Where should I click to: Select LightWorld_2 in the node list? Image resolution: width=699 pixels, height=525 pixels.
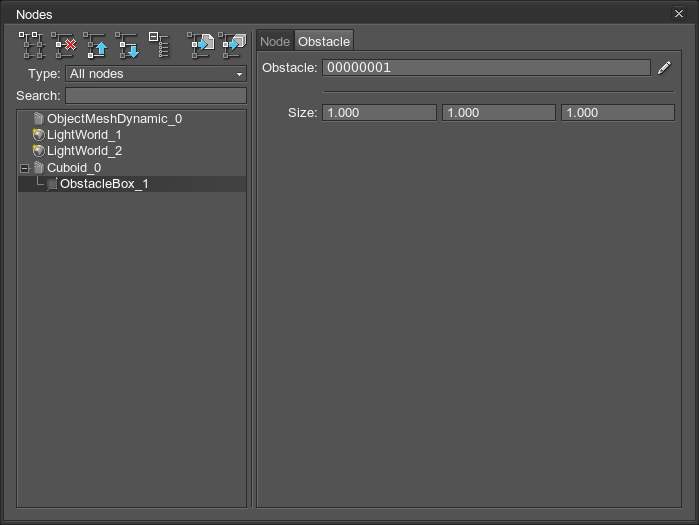click(84, 151)
